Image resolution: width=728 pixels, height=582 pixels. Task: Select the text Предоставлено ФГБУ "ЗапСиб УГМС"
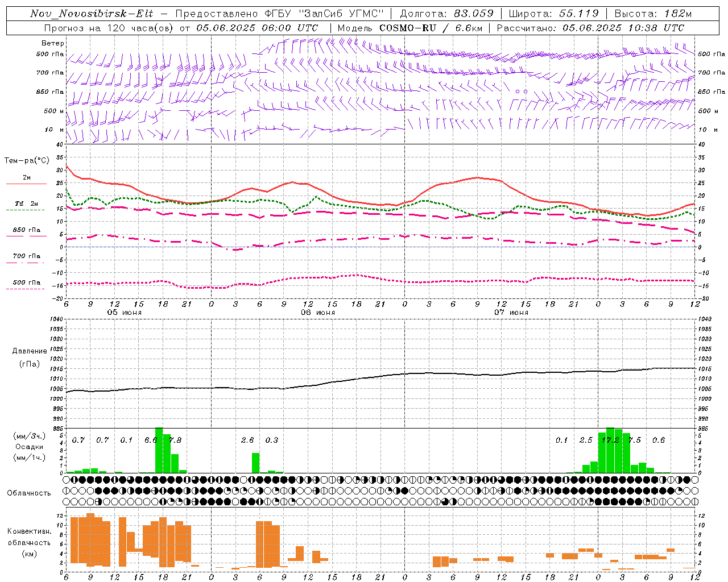point(280,14)
